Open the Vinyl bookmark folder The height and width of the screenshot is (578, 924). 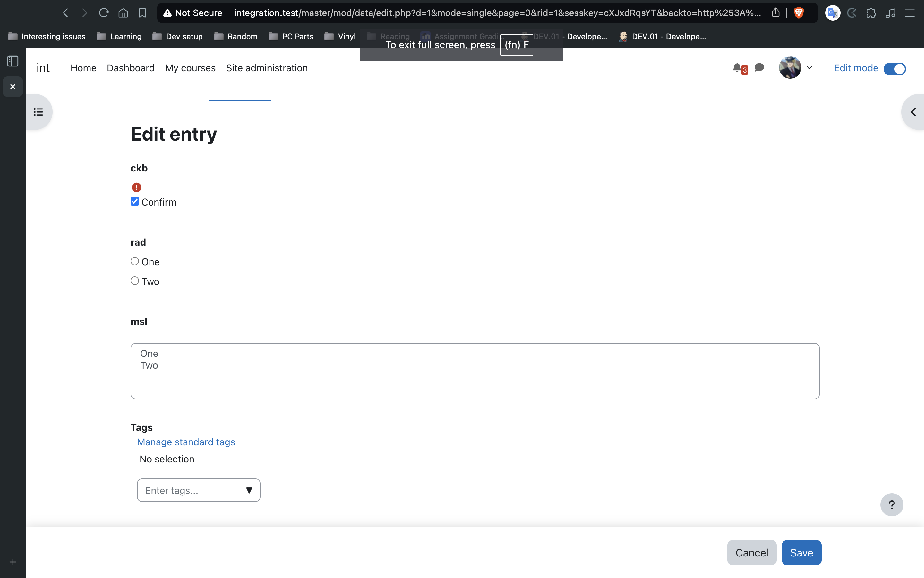click(x=340, y=36)
